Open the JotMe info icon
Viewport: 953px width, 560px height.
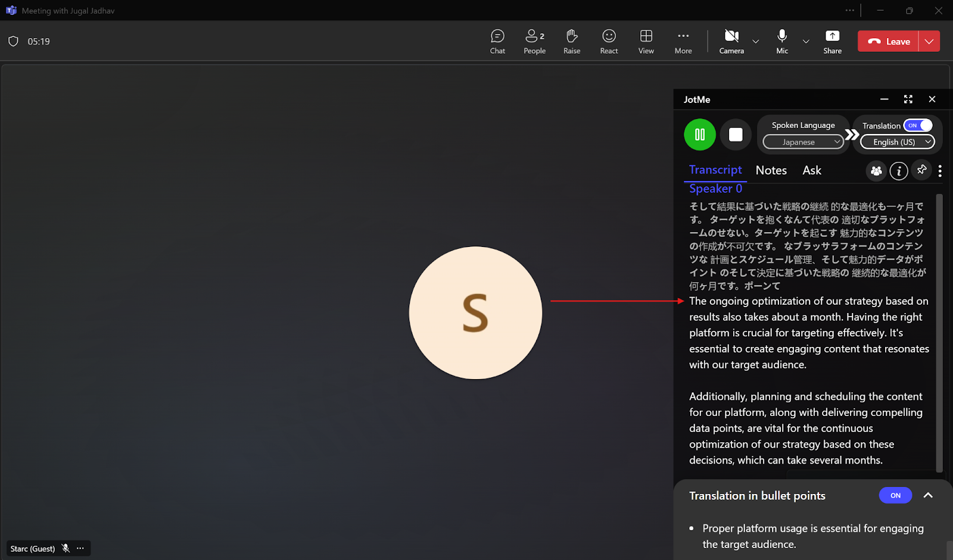click(899, 171)
